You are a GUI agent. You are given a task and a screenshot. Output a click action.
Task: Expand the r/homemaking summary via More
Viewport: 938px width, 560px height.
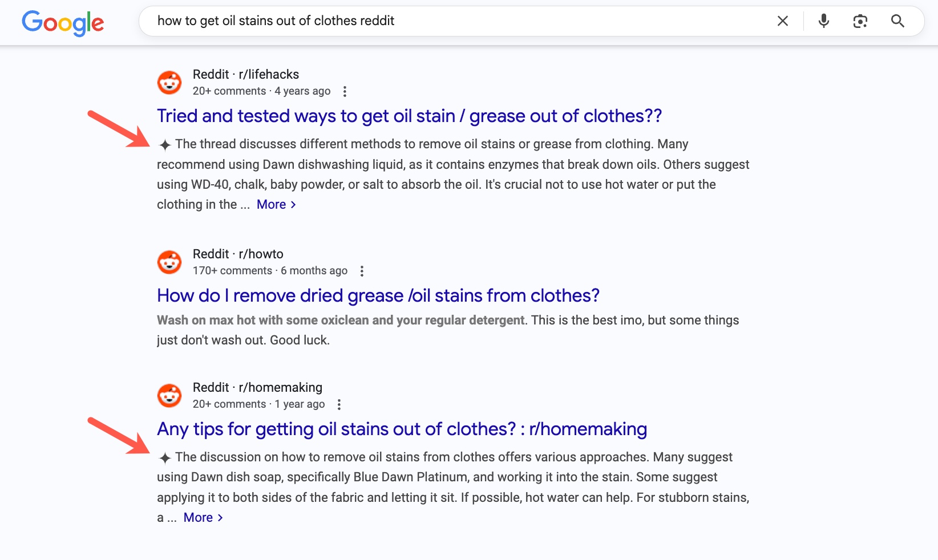click(x=198, y=517)
